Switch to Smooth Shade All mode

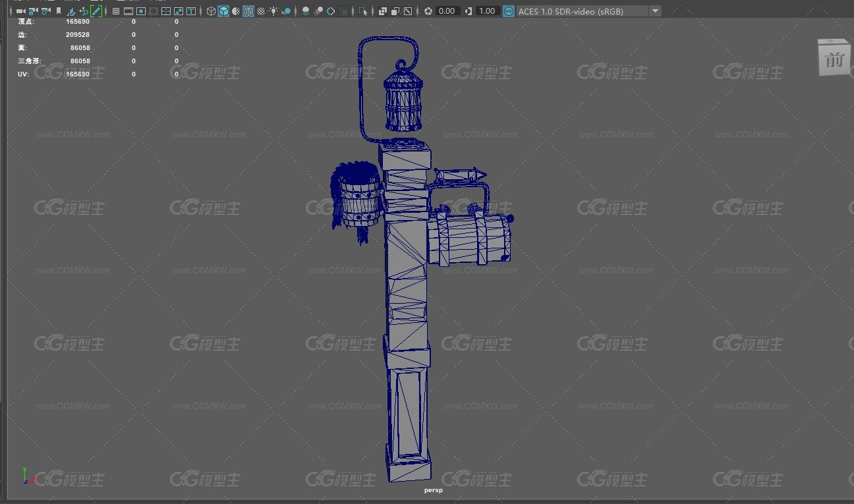pyautogui.click(x=223, y=11)
